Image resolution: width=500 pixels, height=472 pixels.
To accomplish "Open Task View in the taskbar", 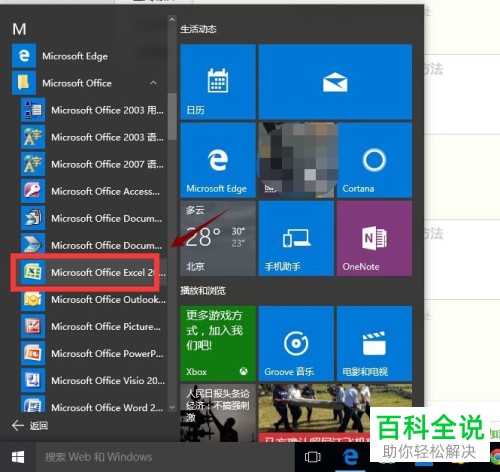I will [x=313, y=457].
